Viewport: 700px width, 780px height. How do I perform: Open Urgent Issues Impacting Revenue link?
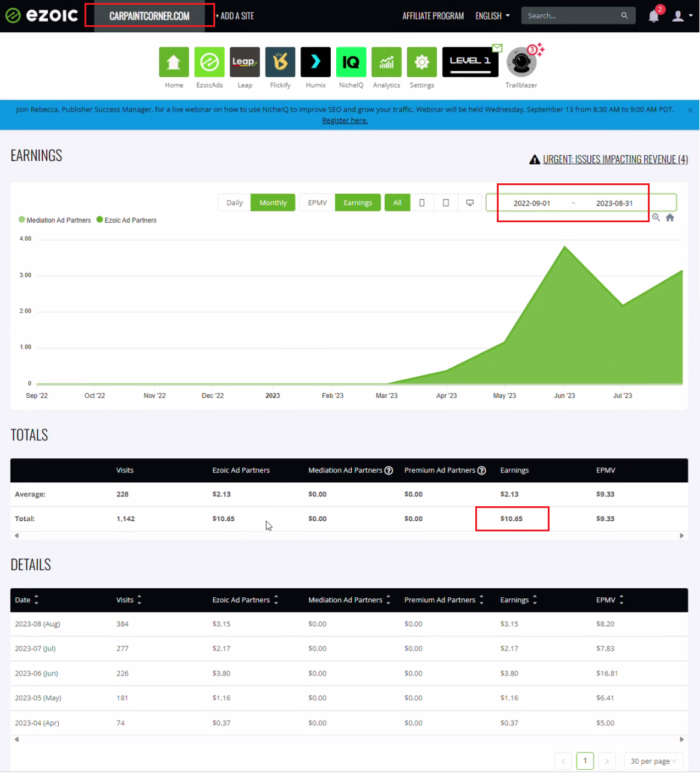[x=615, y=159]
